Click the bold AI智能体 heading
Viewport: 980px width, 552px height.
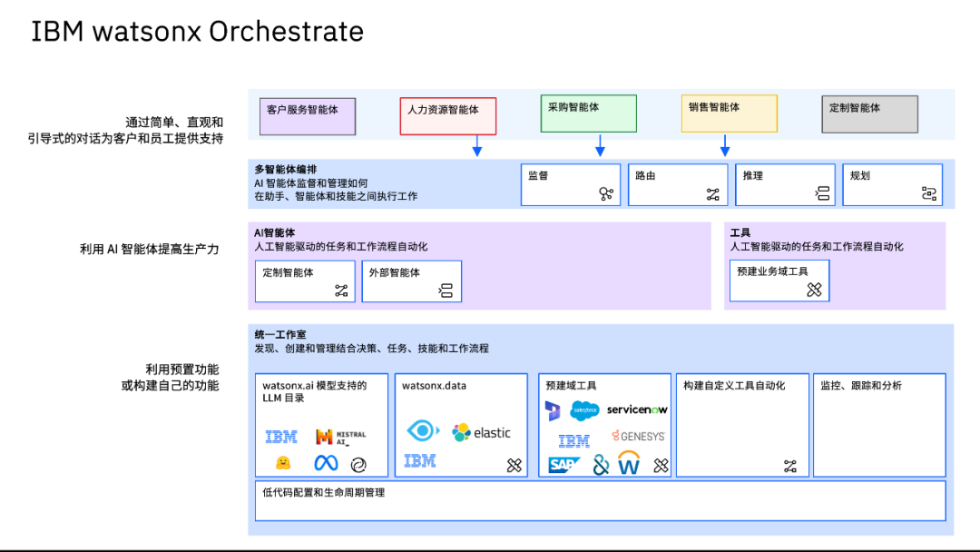point(274,232)
